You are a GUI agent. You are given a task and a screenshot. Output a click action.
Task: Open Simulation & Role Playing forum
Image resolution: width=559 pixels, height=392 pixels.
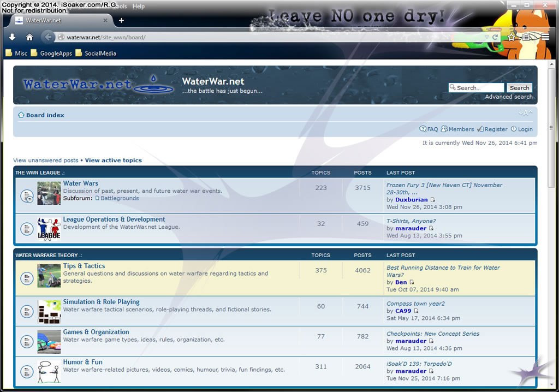pos(101,302)
